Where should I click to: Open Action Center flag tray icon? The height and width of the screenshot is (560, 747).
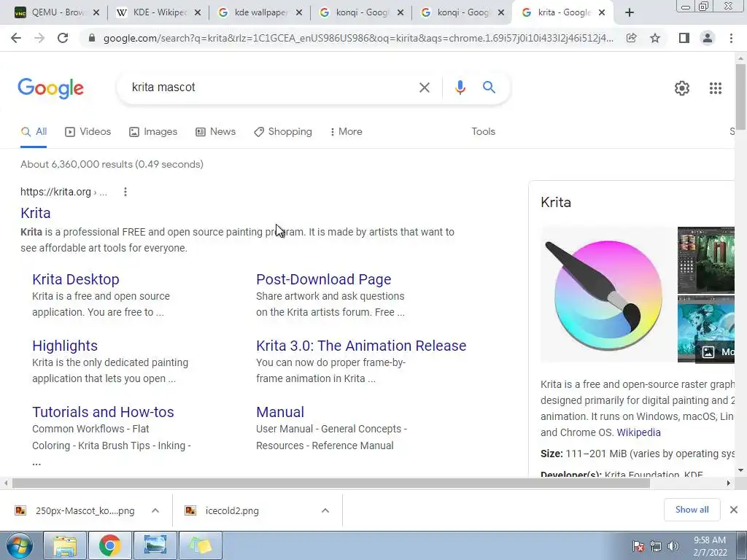pos(638,547)
